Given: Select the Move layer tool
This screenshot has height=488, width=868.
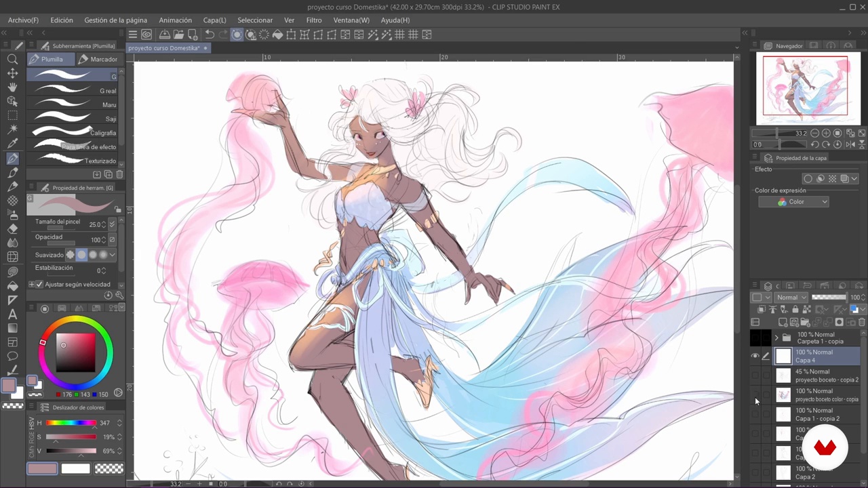Looking at the screenshot, I should pyautogui.click(x=12, y=73).
